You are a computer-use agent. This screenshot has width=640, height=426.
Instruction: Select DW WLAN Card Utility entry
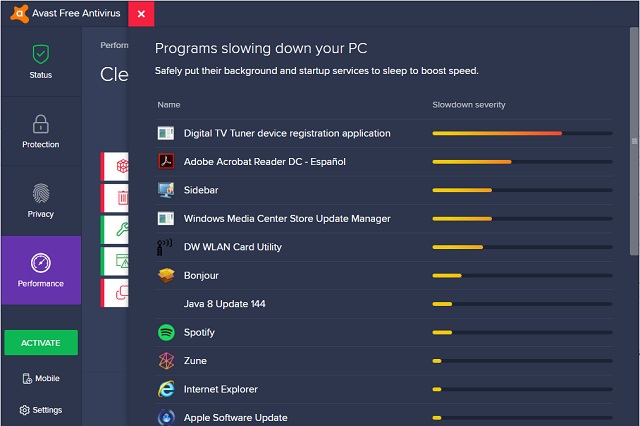click(233, 247)
